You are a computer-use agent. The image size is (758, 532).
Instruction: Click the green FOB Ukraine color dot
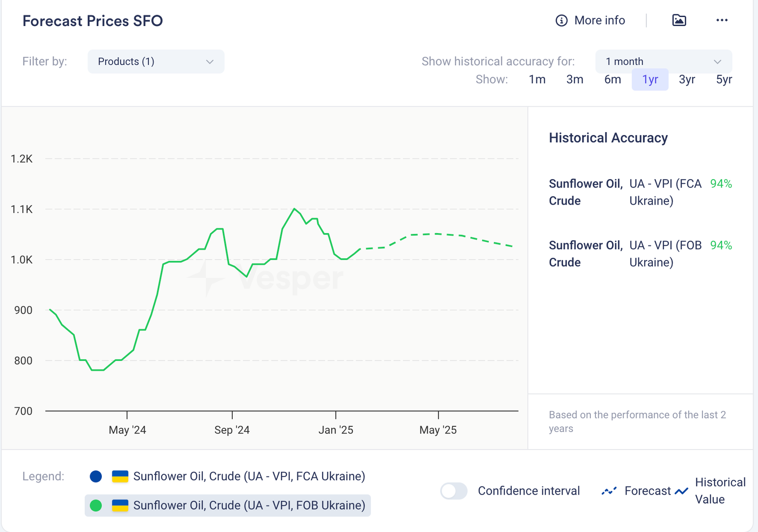pos(96,505)
